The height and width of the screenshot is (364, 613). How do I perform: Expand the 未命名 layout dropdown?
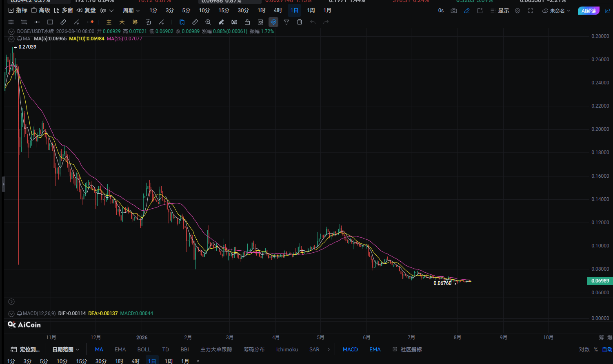coord(556,11)
